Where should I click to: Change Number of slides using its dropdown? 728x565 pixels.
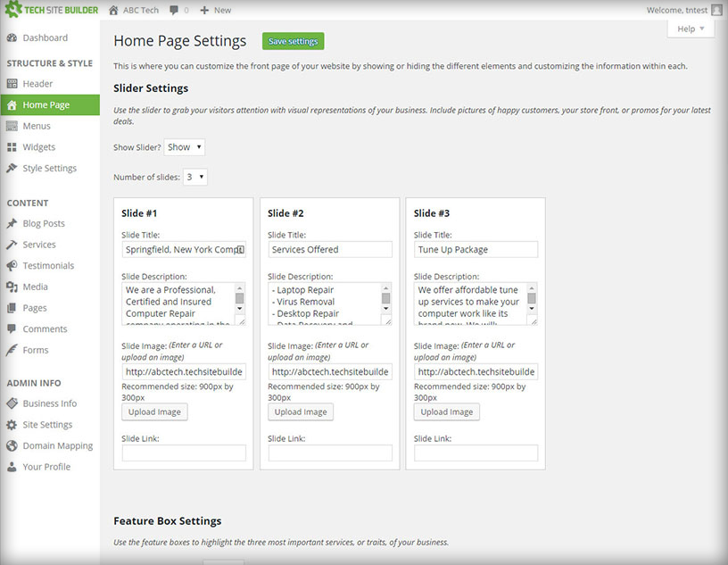(x=194, y=176)
